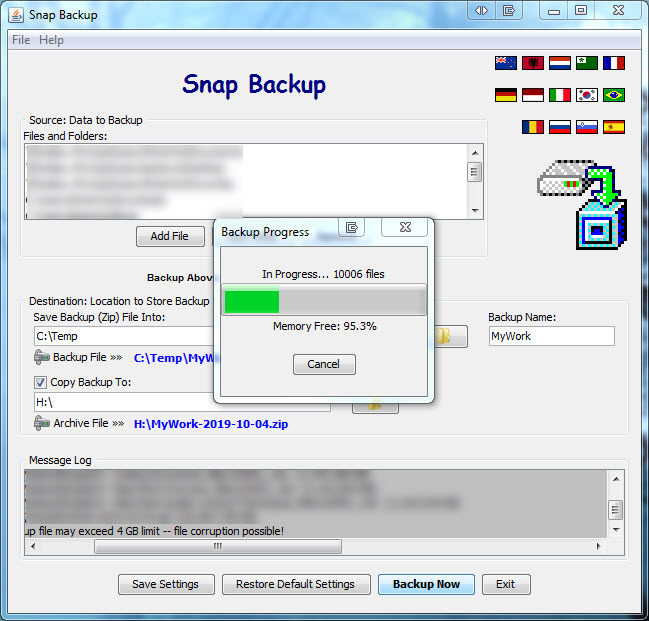Pick the South Korean flag

coord(587,95)
